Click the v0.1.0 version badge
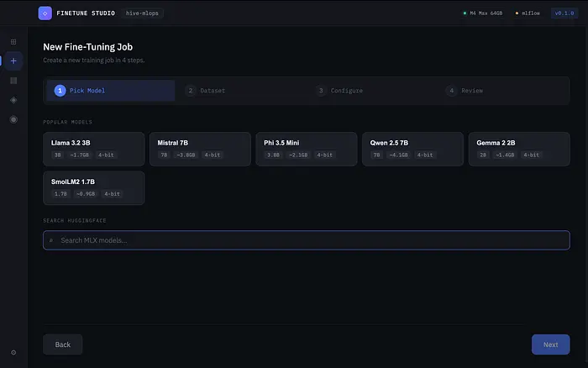 [x=564, y=13]
